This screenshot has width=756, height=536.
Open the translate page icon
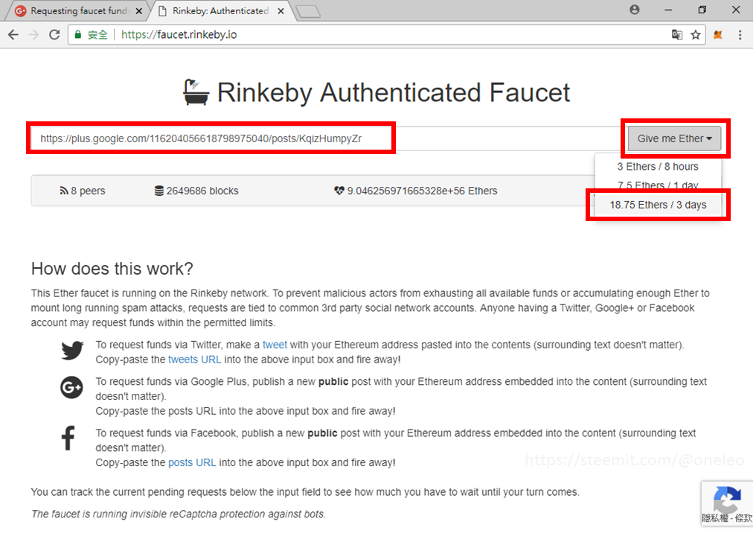[677, 35]
